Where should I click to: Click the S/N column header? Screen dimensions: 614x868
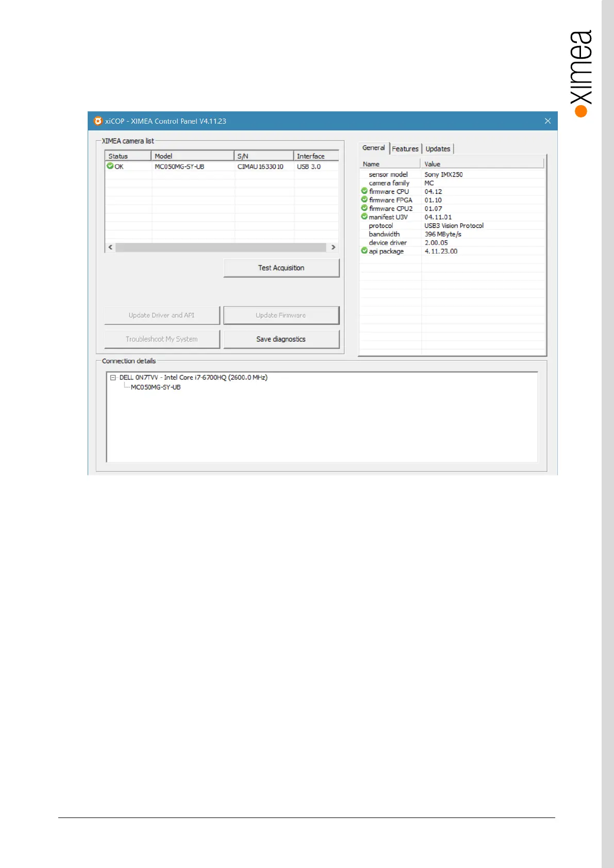click(264, 156)
